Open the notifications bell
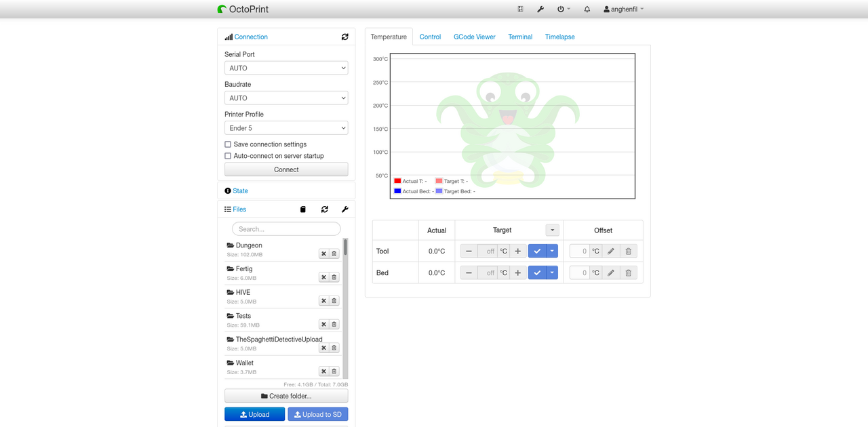868x427 pixels. 587,9
